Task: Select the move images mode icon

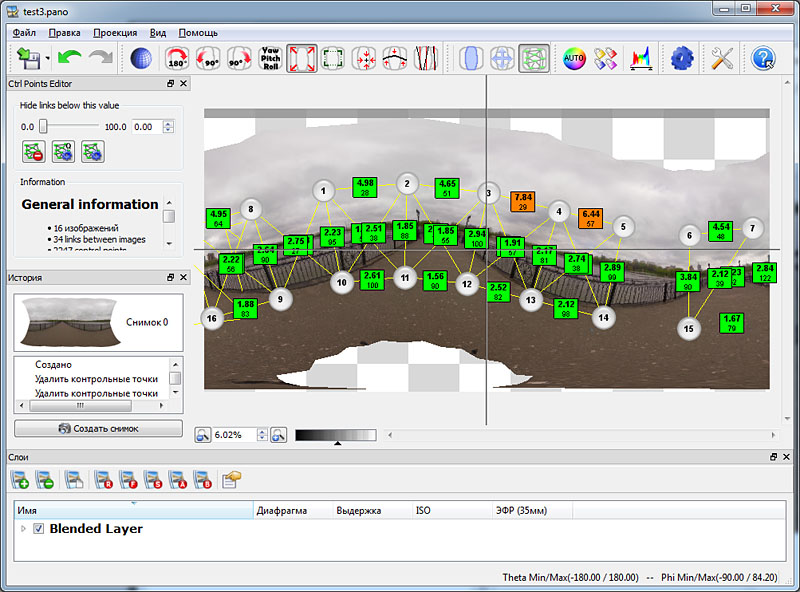Action: point(502,58)
